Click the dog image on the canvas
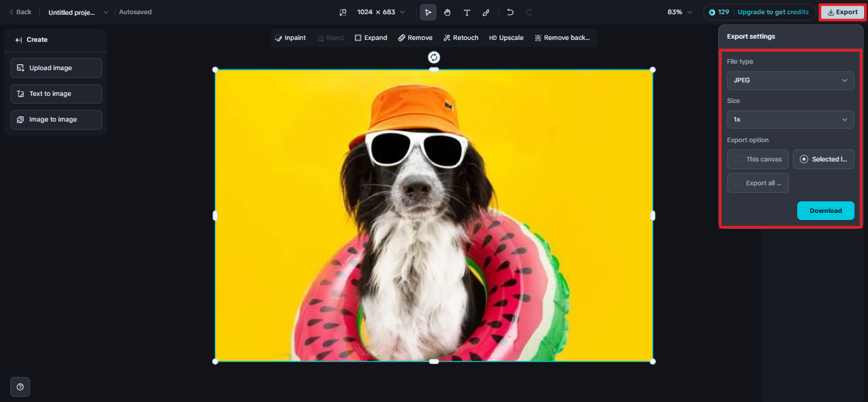868x402 pixels. tap(434, 215)
